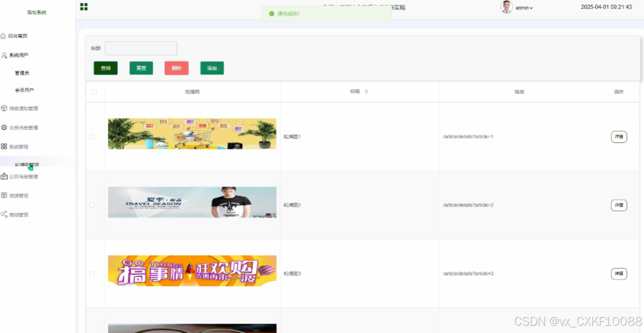
Task: Expand the 会员信息管理 menu
Action: tap(23, 128)
